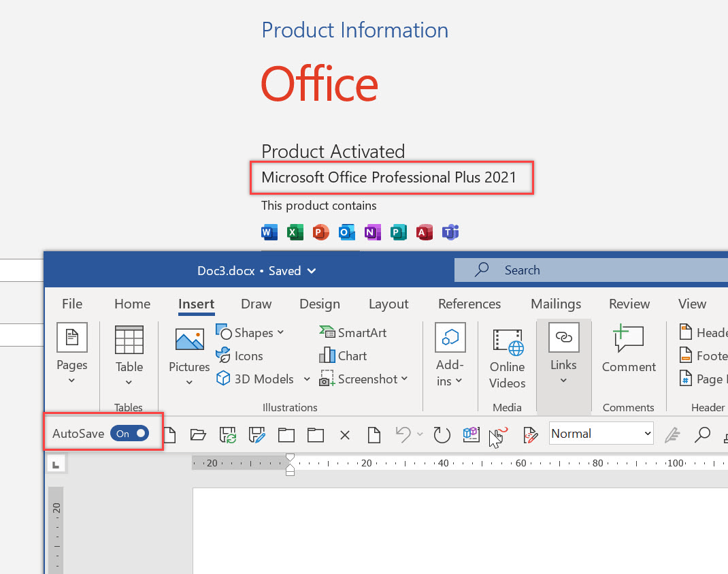Click the Open folder icon in quick toolbar
This screenshot has height=574, width=728.
[x=198, y=434]
